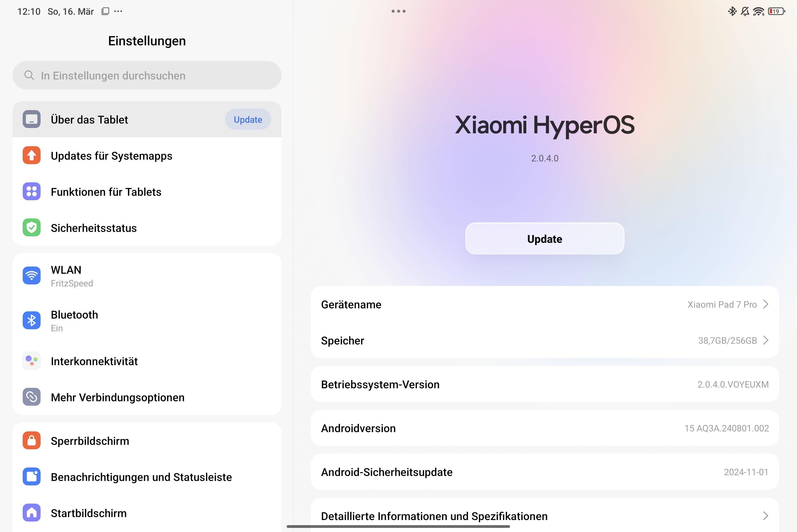Viewport: 797px width, 532px height.
Task: Tap the three-dot window handle at top center
Action: [x=398, y=11]
